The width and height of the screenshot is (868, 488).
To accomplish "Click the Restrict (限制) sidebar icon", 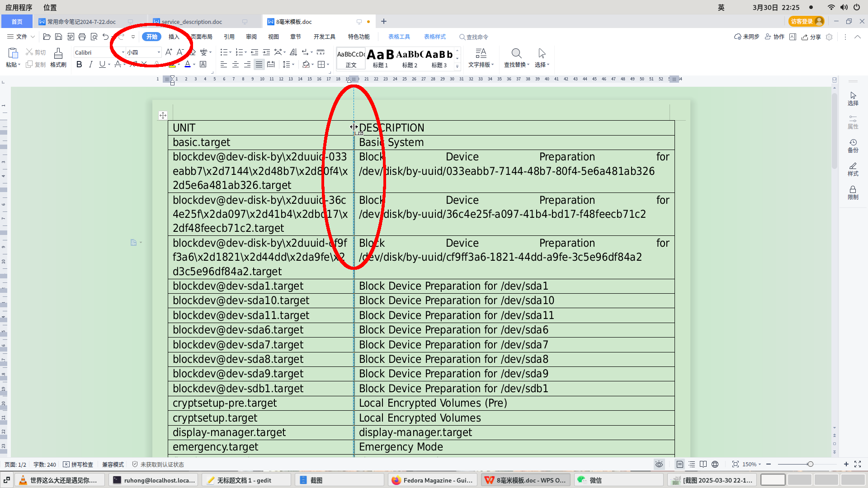I will tap(853, 192).
